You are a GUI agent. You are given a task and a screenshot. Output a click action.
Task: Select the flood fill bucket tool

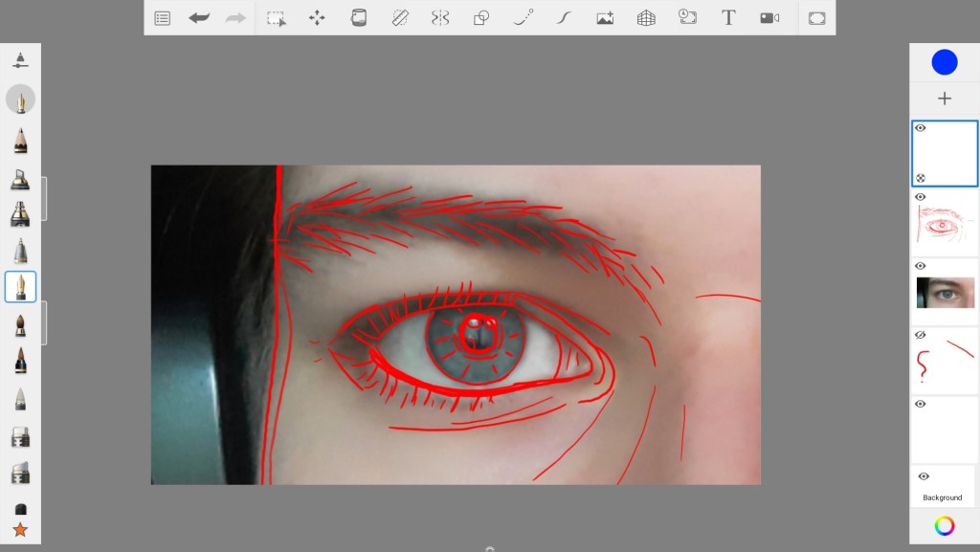click(x=359, y=18)
